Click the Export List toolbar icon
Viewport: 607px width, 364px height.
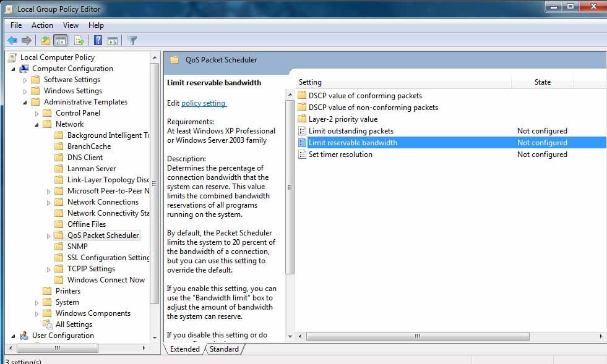click(x=79, y=41)
